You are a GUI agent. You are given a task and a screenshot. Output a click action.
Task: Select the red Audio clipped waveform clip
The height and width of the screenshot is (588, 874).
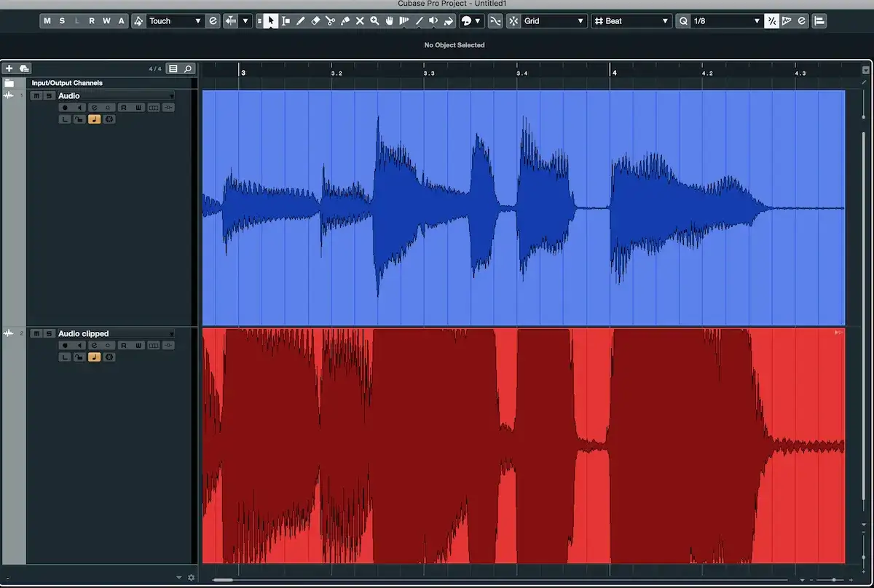tap(523, 445)
